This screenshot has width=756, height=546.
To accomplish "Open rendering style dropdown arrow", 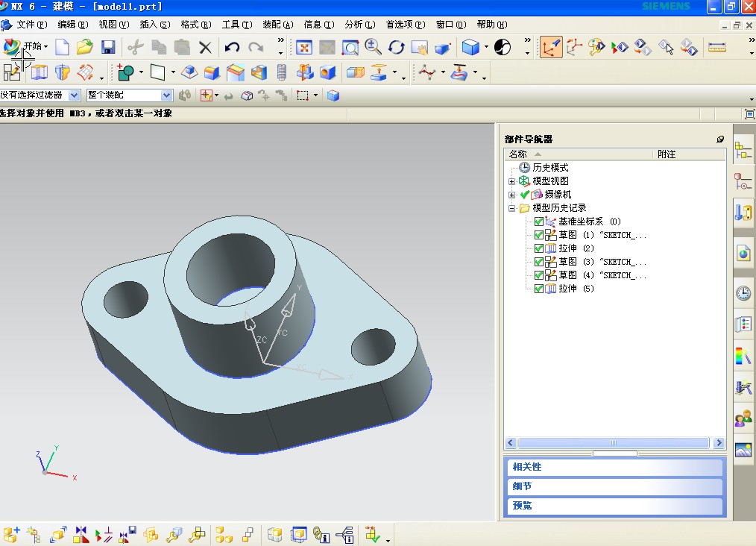I will point(486,47).
